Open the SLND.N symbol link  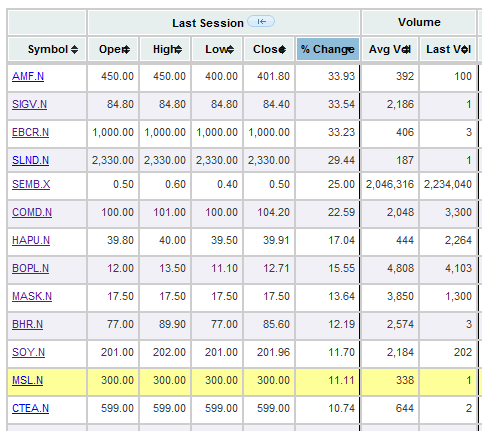pyautogui.click(x=30, y=160)
